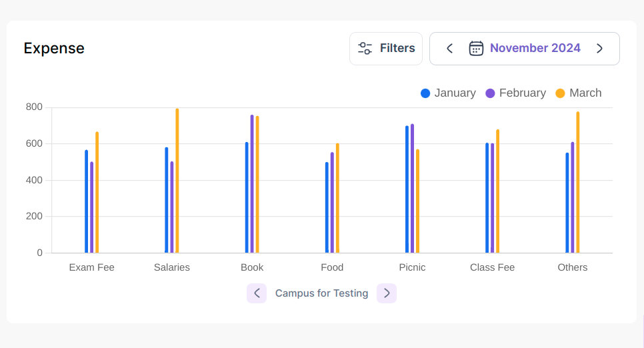Switch to previous campus arrow
The width and height of the screenshot is (644, 348).
coord(257,293)
